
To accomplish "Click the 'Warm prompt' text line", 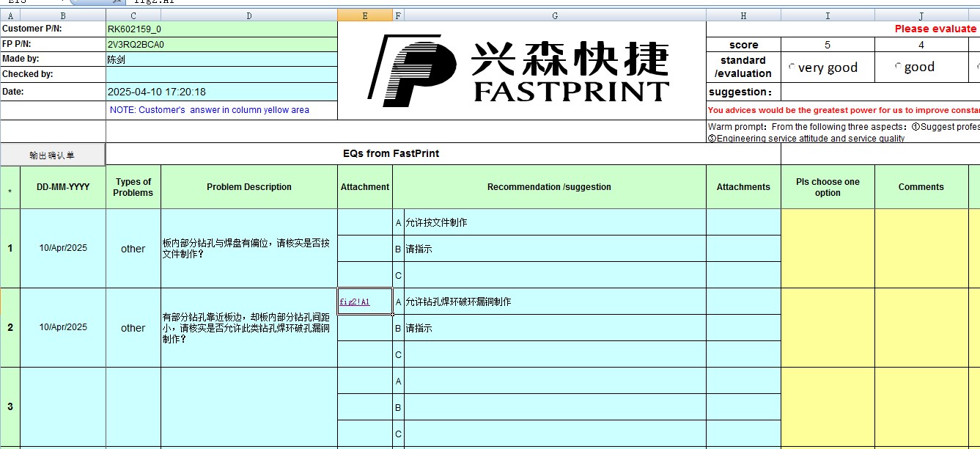I will [844, 127].
